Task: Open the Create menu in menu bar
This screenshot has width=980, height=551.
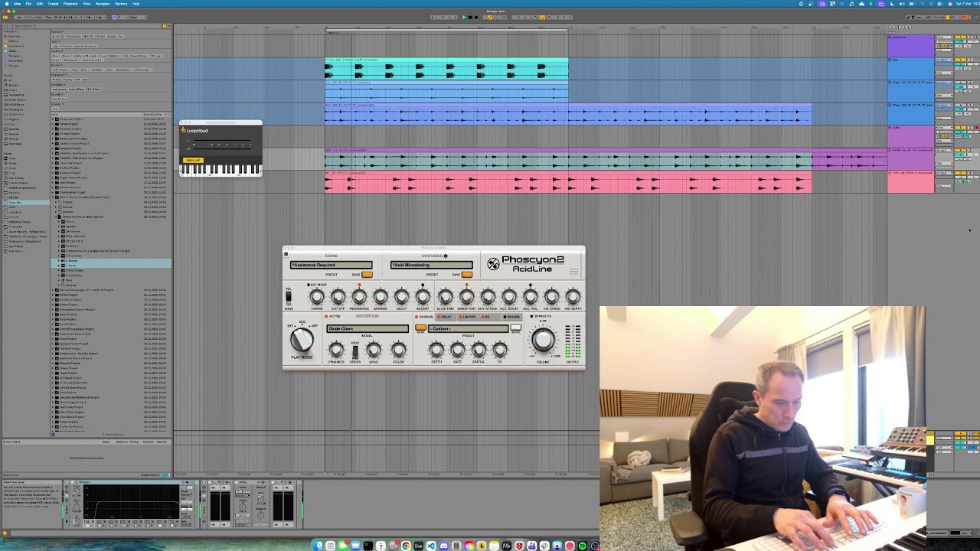Action: (53, 3)
